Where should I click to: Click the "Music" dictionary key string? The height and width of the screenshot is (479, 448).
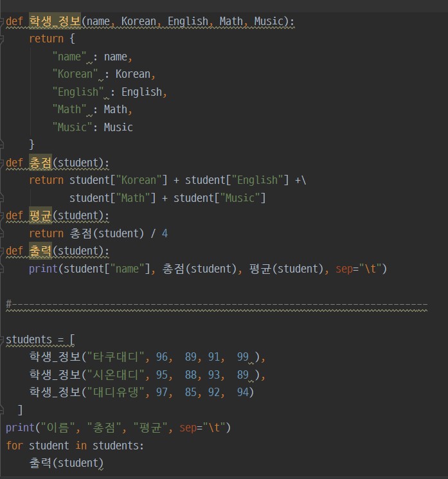coord(73,127)
